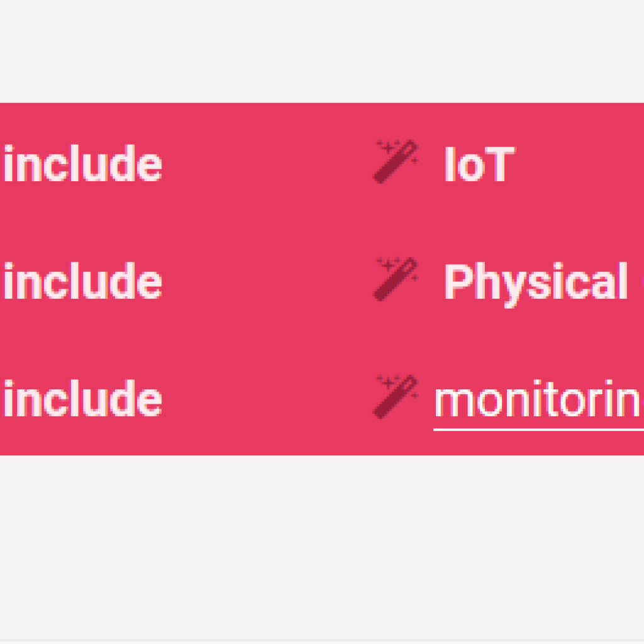Click the include label in IoT row
The width and height of the screenshot is (644, 644).
point(82,163)
